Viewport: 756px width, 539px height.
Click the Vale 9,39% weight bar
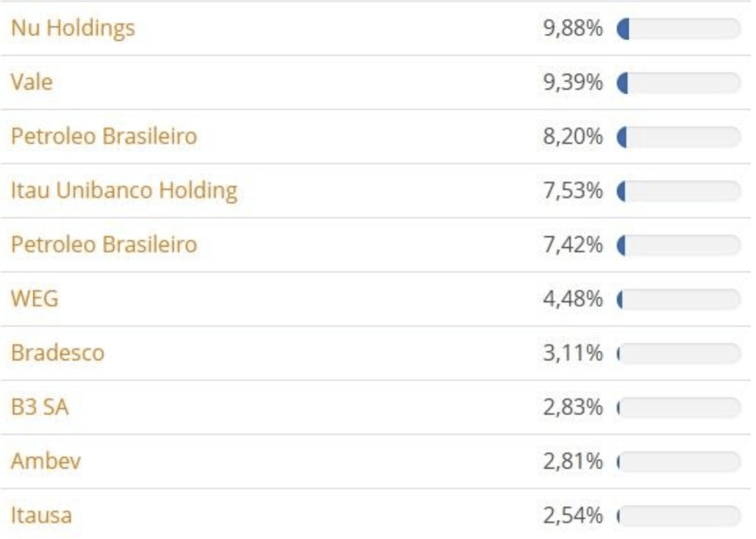[678, 83]
